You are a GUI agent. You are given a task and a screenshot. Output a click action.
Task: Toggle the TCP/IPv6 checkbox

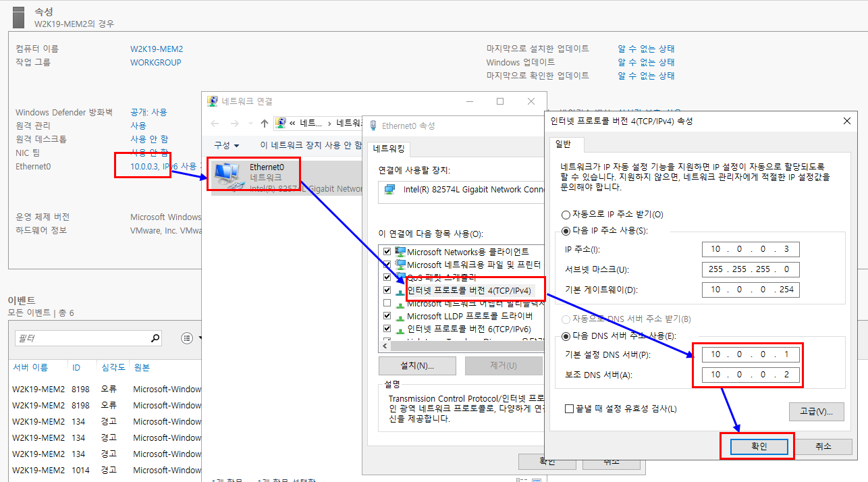click(387, 329)
